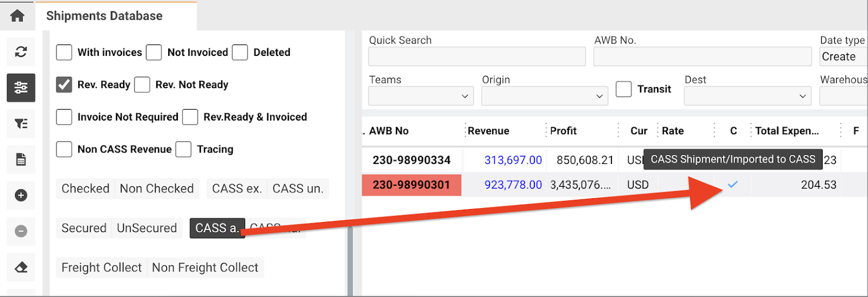Click the add plus circle icon
Image resolution: width=868 pixels, height=297 pixels.
coord(21,195)
